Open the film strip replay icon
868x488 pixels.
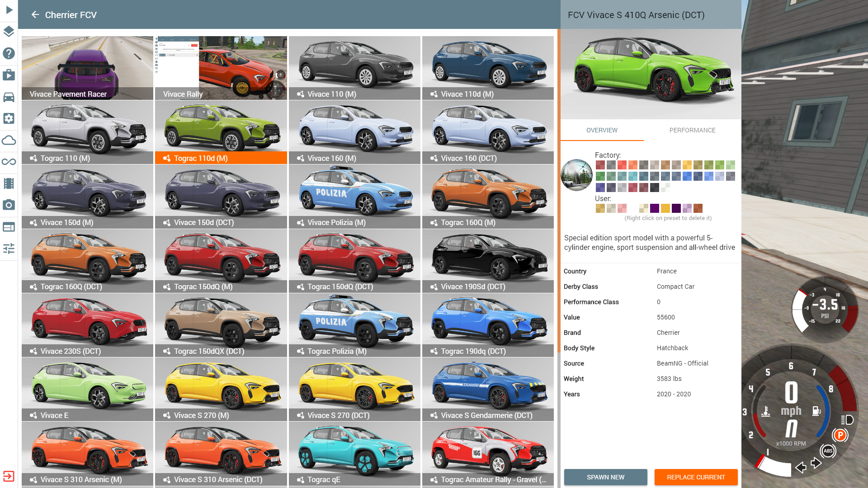(x=9, y=183)
